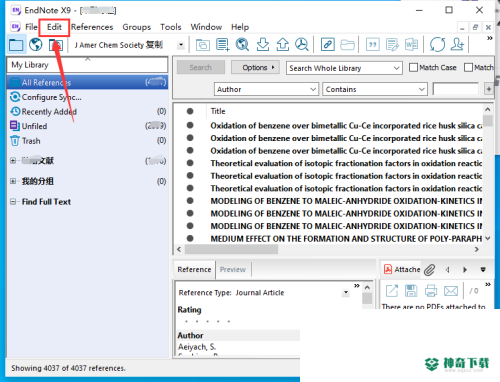Toggle the second Match checkbox at right
The height and width of the screenshot is (382, 500).
click(x=468, y=67)
